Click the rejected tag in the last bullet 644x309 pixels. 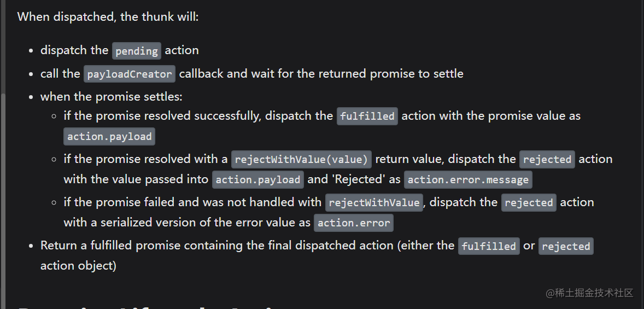tap(566, 246)
